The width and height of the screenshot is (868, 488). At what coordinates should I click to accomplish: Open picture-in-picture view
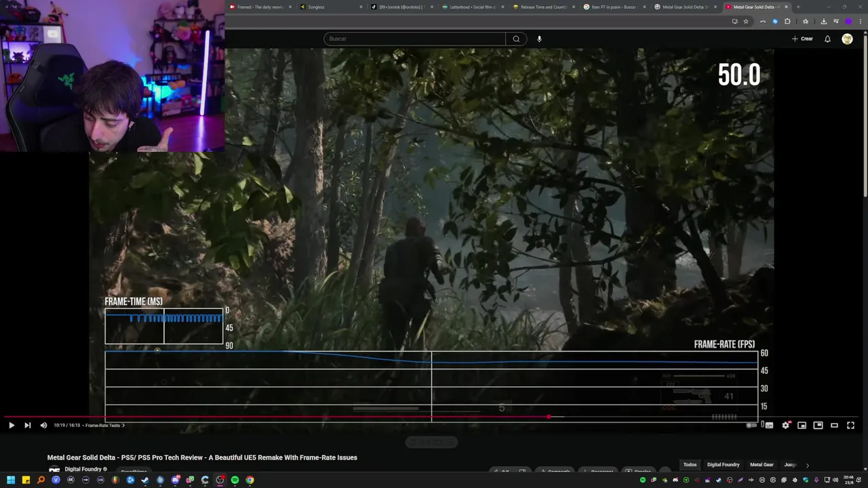coord(818,425)
